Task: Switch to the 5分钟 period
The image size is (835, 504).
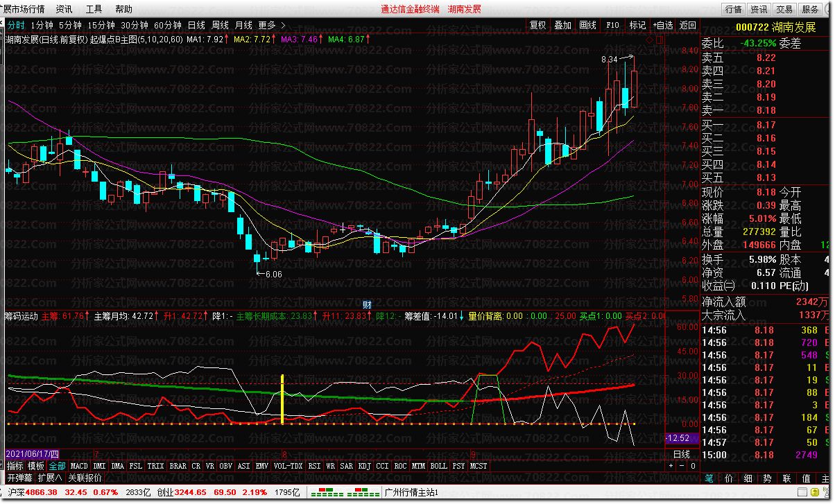Action: tap(70, 25)
